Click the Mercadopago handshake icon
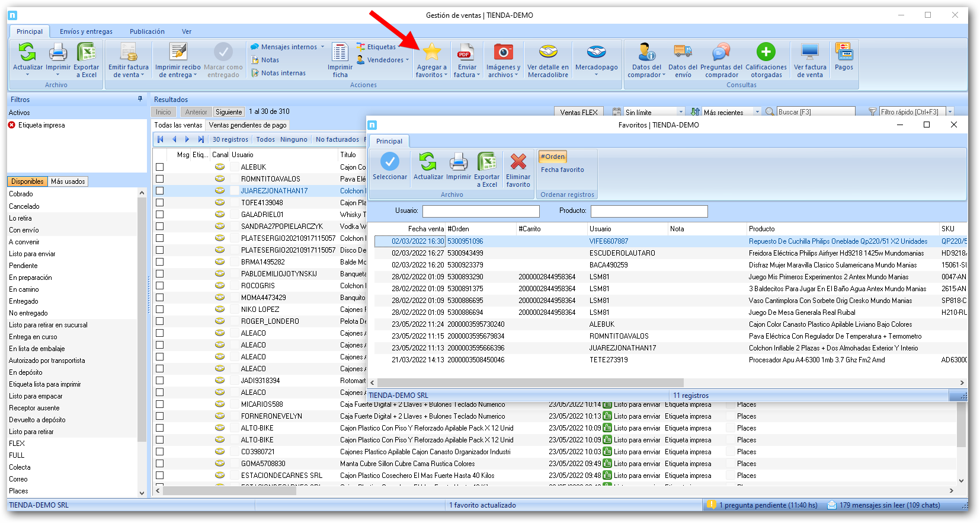 (596, 53)
